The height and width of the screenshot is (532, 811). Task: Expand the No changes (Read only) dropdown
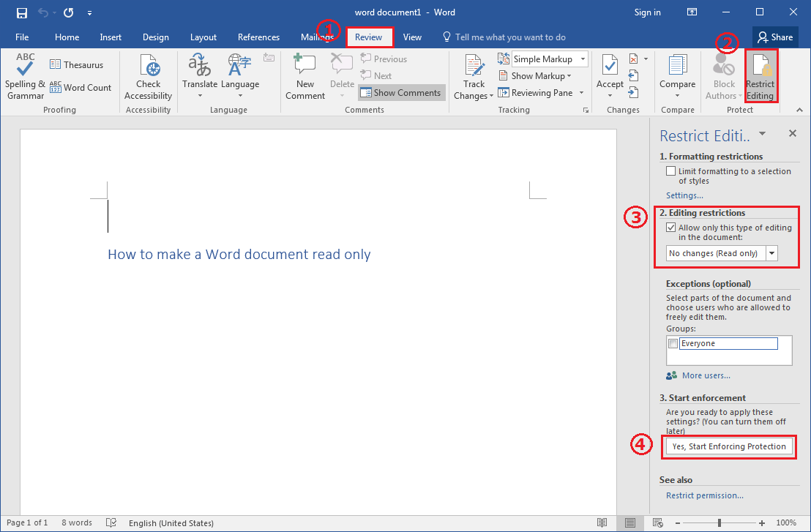[x=771, y=253]
